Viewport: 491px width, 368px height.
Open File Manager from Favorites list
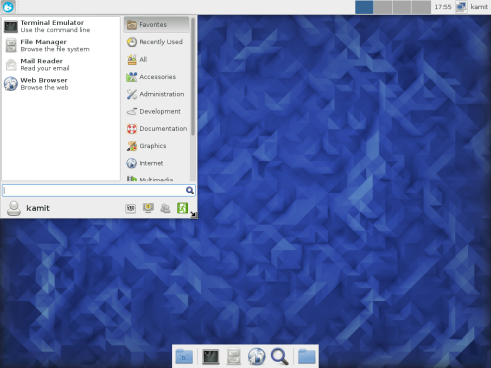point(61,46)
